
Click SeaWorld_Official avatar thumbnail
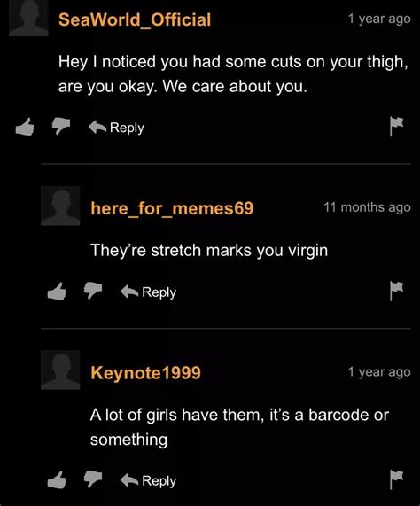click(x=28, y=18)
